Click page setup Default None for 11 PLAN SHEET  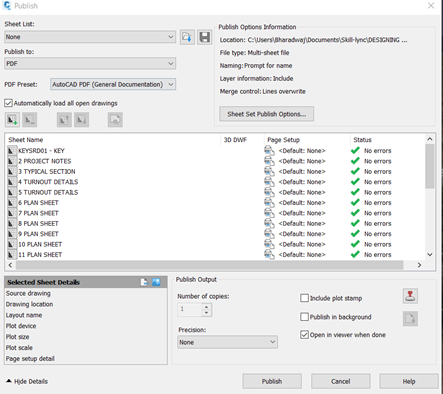click(x=302, y=255)
